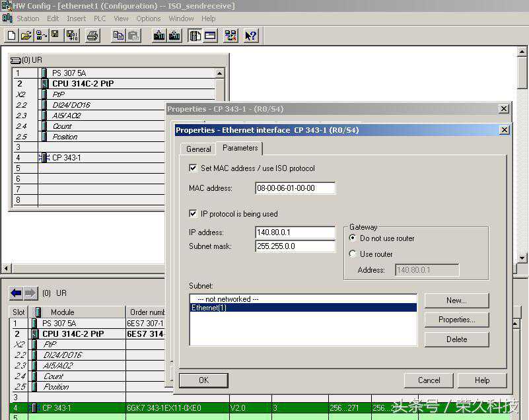Image resolution: width=529 pixels, height=420 pixels.
Task: Select the Use router option
Action: coord(352,254)
